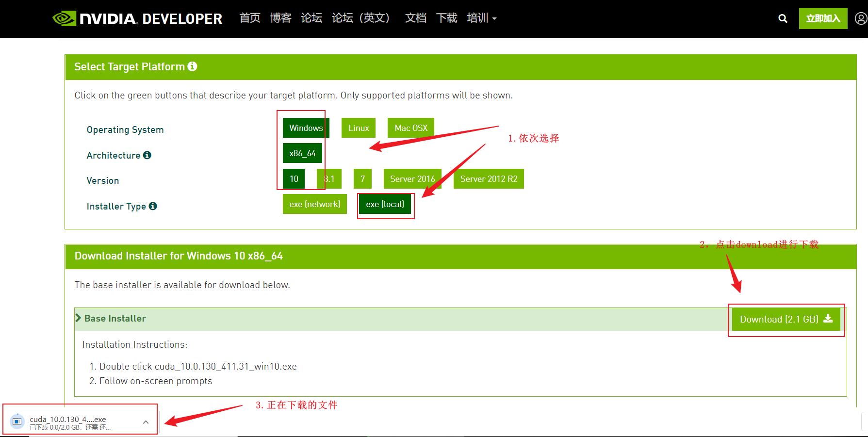Open 博客 in navigation
868x437 pixels.
pos(280,18)
